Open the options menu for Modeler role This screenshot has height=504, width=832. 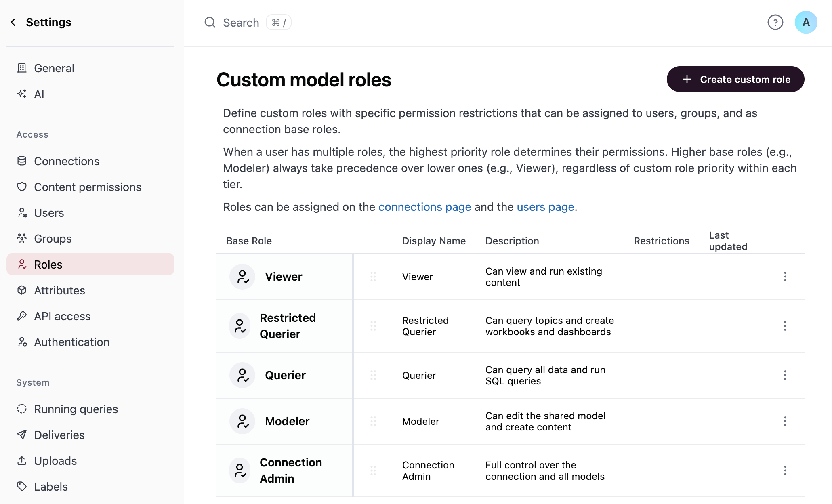coord(785,421)
